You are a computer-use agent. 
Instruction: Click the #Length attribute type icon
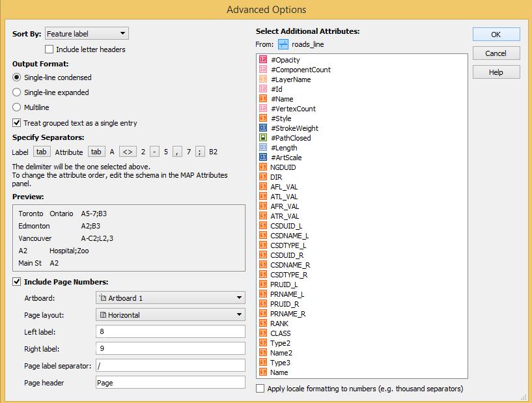[263, 148]
